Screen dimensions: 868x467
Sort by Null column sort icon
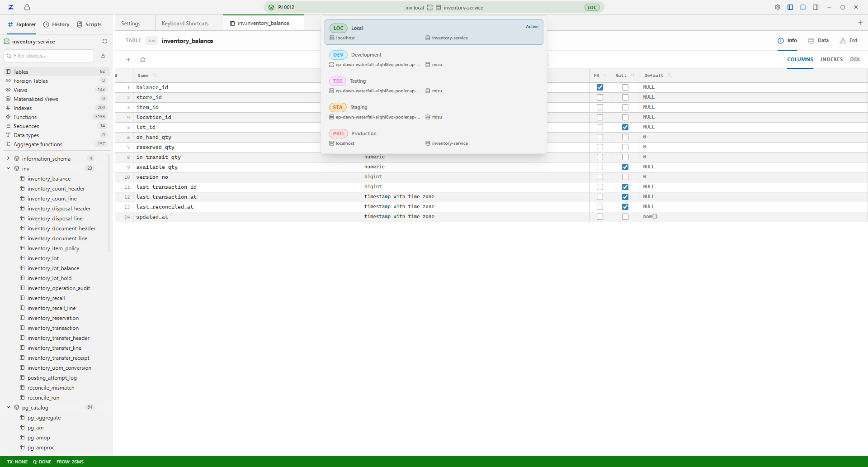click(632, 76)
